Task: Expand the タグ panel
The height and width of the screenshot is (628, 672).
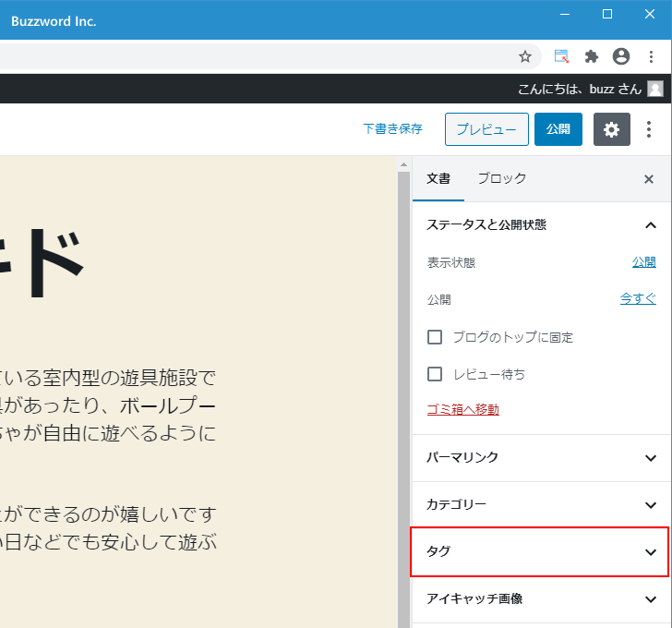Action: tap(540, 551)
